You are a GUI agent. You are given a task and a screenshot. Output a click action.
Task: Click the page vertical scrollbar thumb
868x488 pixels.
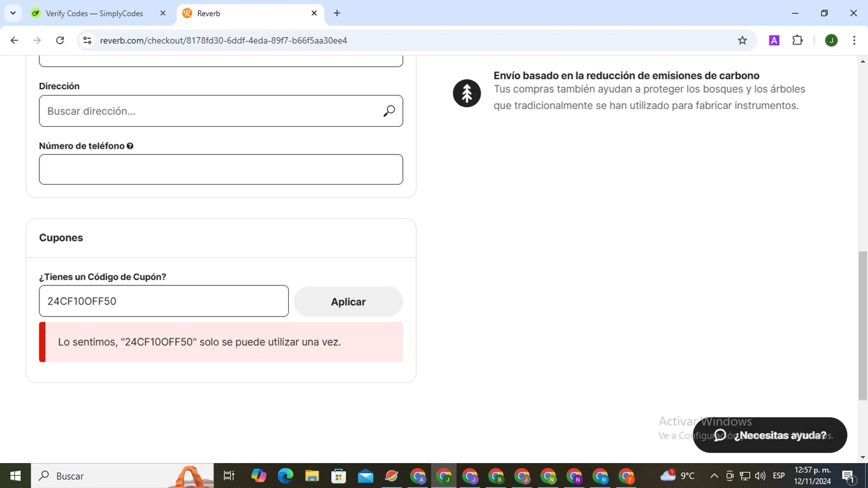(863, 326)
